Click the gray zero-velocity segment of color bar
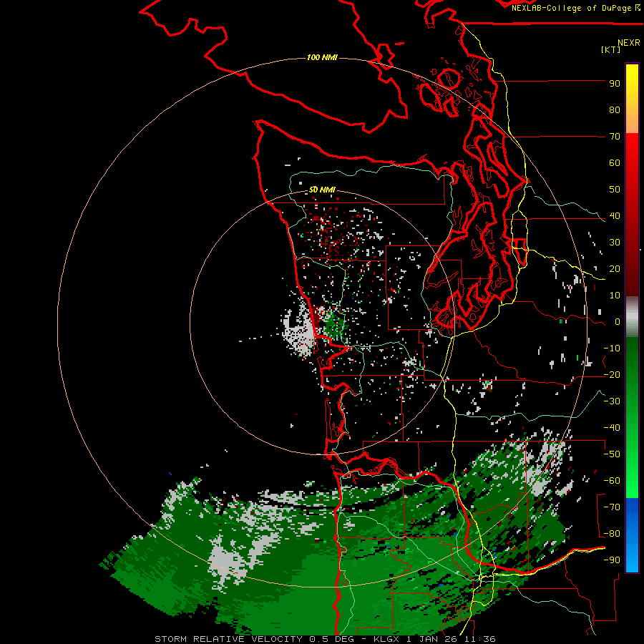The height and width of the screenshot is (644, 644). [632, 317]
